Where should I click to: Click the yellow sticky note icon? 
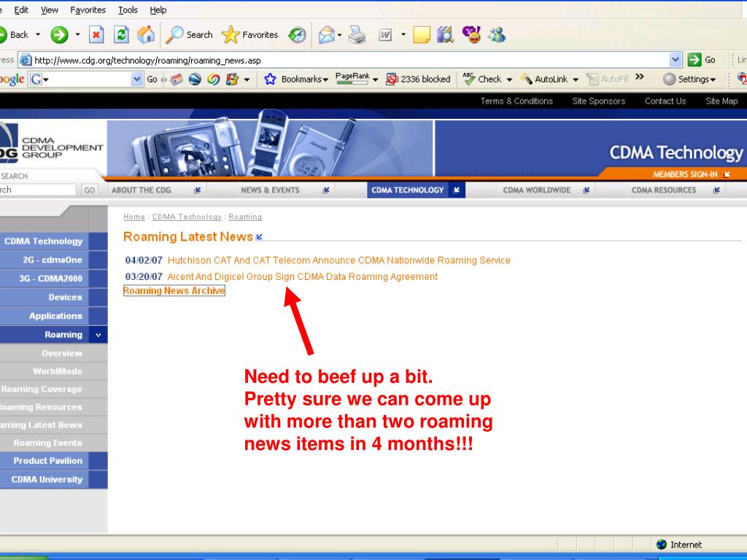click(421, 35)
